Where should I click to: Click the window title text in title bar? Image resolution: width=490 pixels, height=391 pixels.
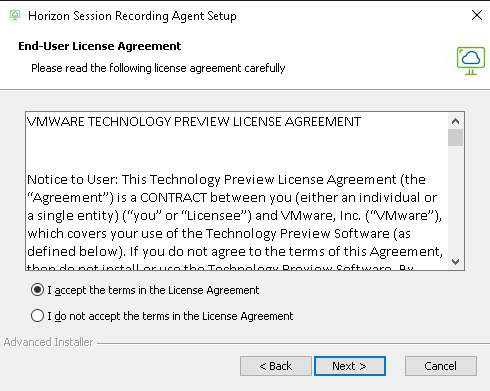point(132,16)
